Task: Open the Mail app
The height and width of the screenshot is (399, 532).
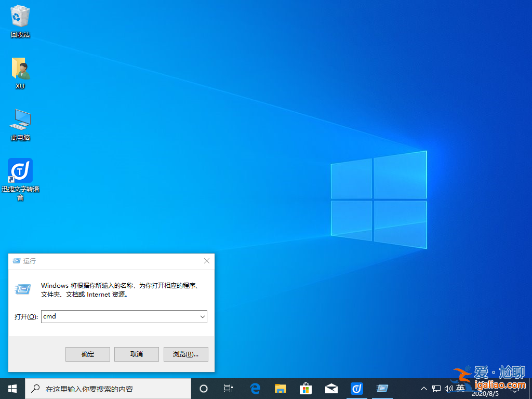Action: pyautogui.click(x=331, y=388)
